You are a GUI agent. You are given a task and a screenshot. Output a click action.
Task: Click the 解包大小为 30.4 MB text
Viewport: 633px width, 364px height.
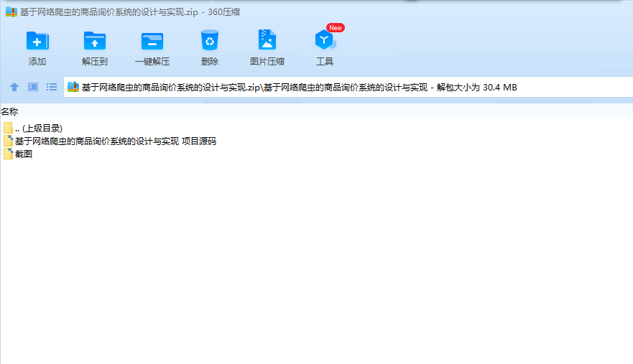point(477,87)
